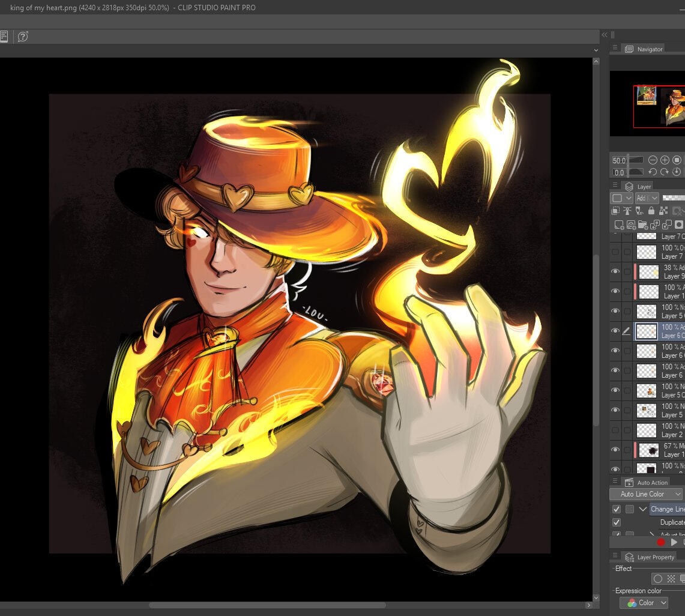The height and width of the screenshot is (616, 685).
Task: Uncheck the Change Line auto action checkbox
Action: [616, 509]
